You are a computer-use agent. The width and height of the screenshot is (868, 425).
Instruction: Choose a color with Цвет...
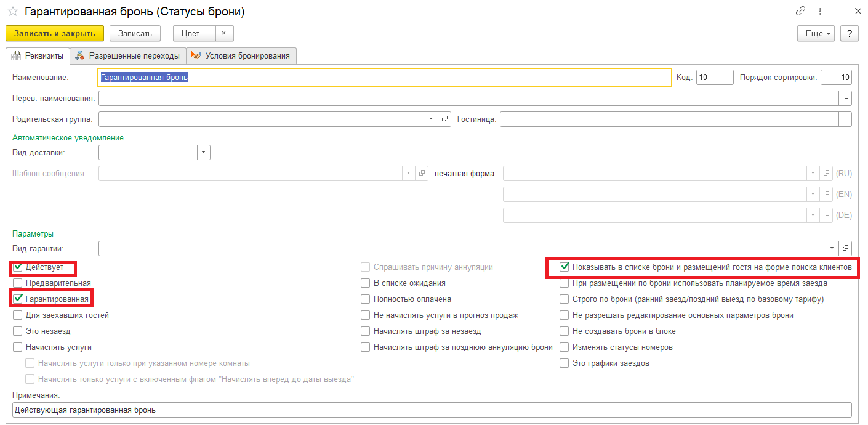click(194, 33)
